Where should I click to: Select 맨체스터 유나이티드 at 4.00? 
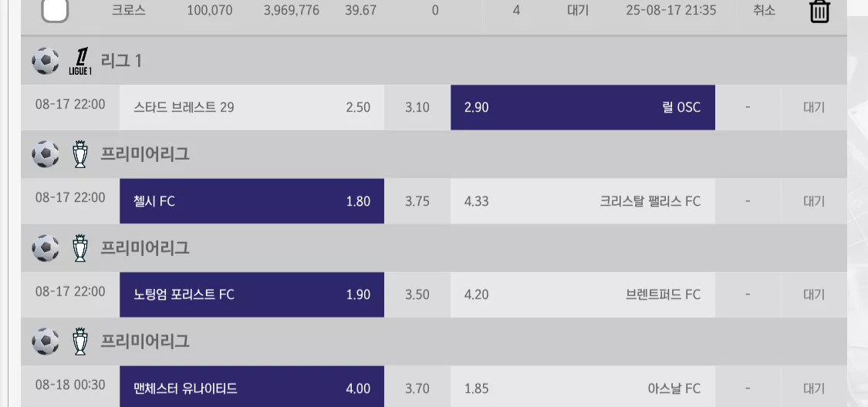[x=252, y=386]
